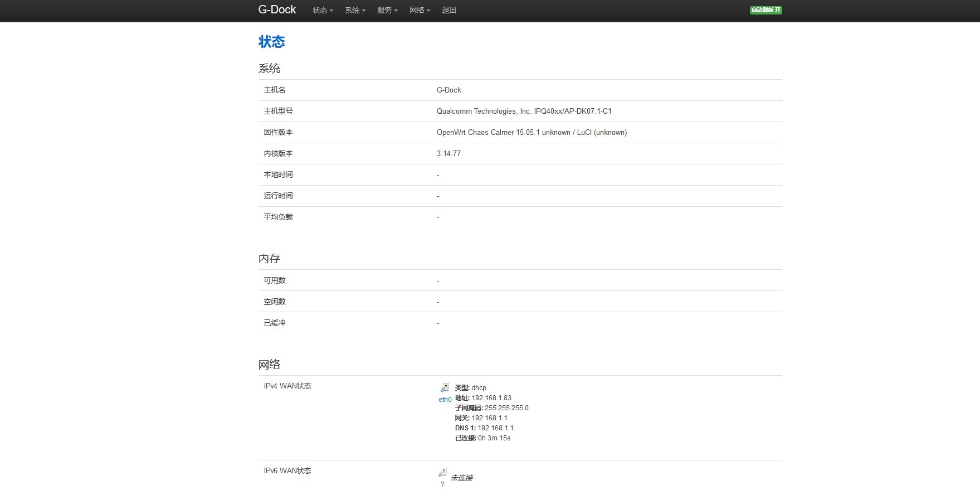The width and height of the screenshot is (980, 495).
Task: Click the 未连接 IPv6 status text
Action: coord(461,478)
